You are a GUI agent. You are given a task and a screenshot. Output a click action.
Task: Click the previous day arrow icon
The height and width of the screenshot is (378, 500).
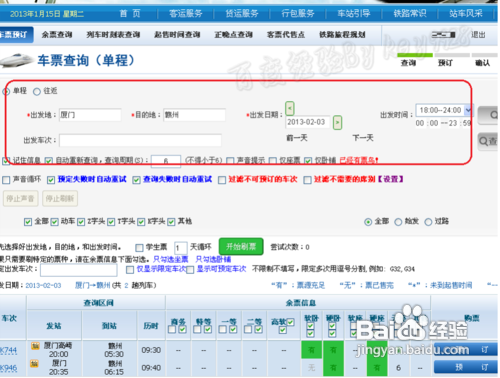290,108
